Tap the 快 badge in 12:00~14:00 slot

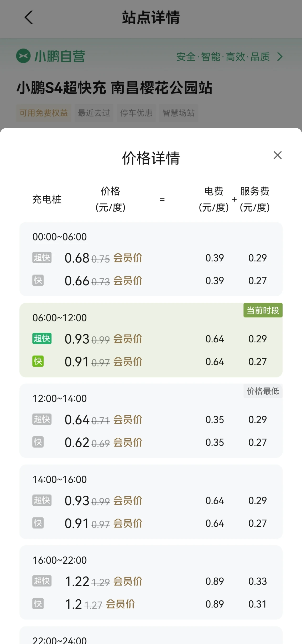[38, 442]
